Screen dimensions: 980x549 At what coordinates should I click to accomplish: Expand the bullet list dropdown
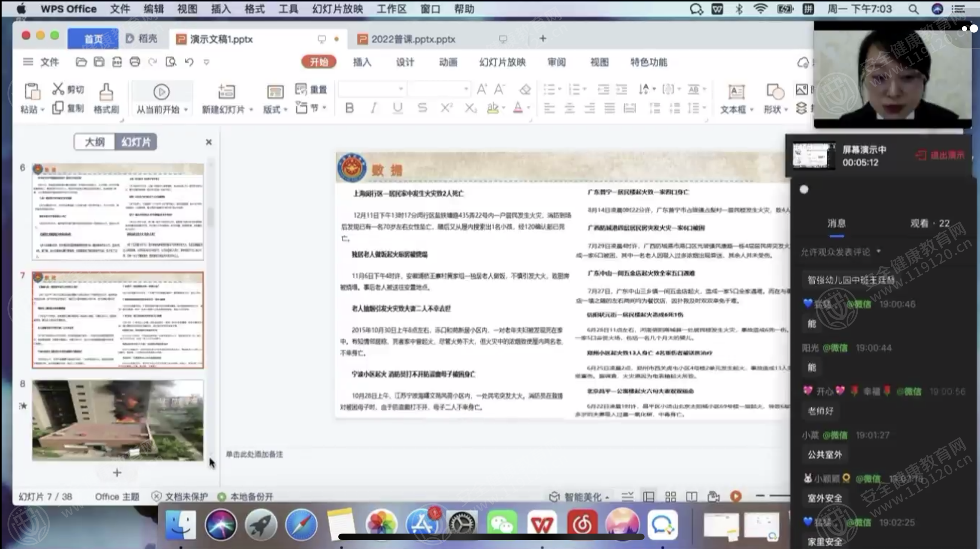[560, 89]
